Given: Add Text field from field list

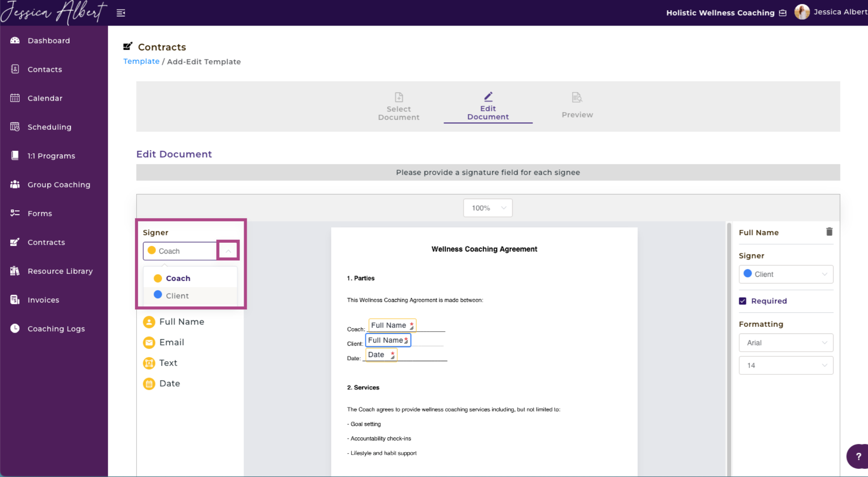Looking at the screenshot, I should 160,363.
